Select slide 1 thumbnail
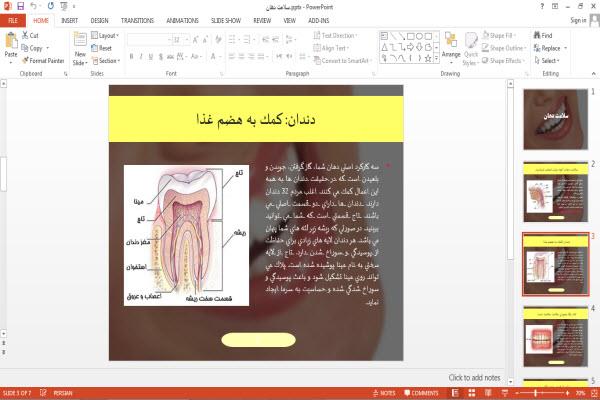Viewport: 600px width, 400px height. coord(555,119)
